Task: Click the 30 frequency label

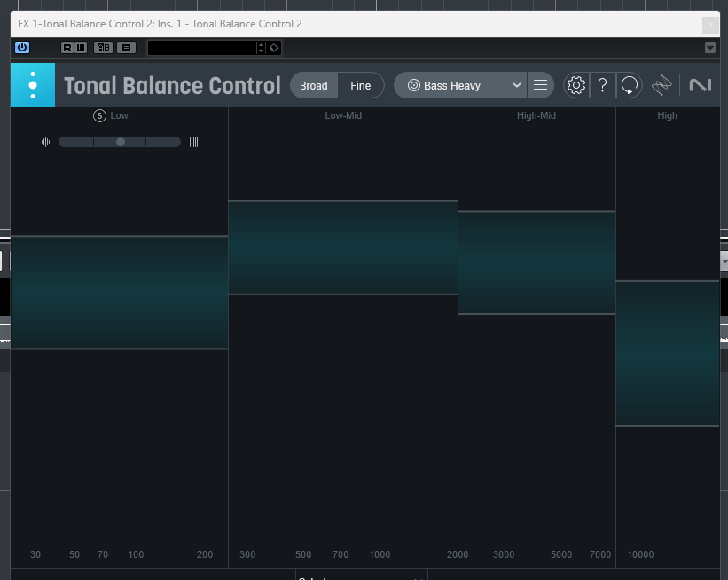Action: 35,554
